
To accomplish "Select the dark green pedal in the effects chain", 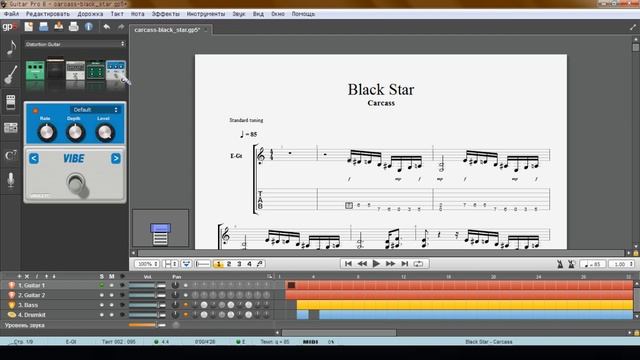I will tap(96, 70).
